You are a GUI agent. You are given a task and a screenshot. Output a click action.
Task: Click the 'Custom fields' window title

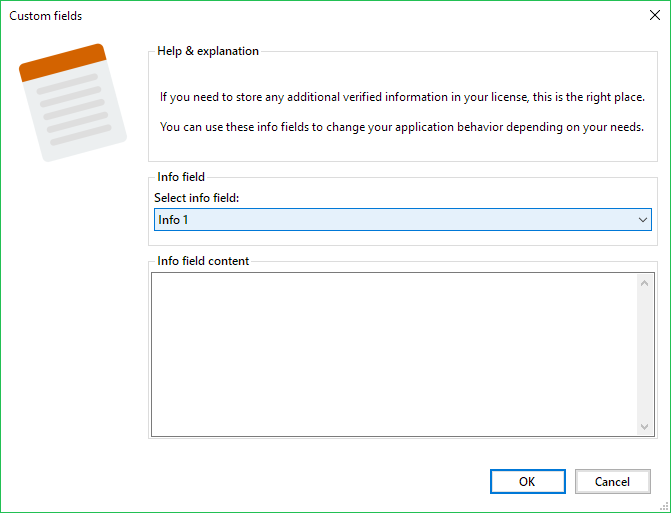point(45,16)
